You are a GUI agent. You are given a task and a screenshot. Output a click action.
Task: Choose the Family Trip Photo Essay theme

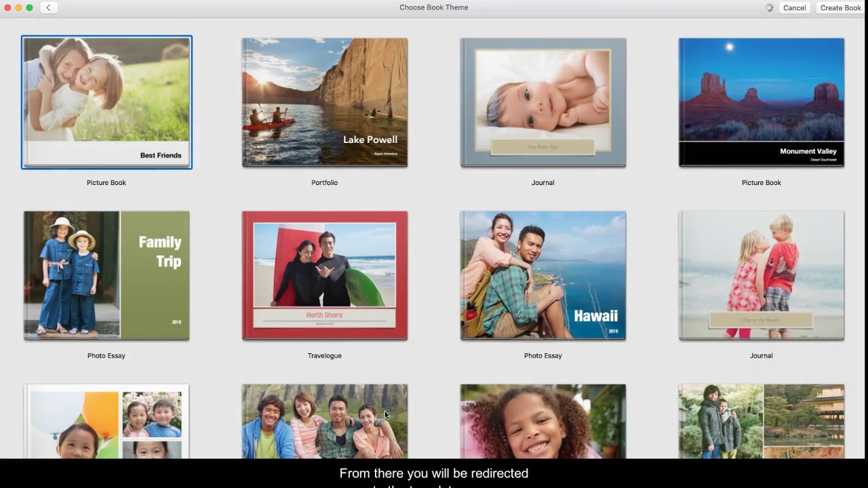click(106, 275)
